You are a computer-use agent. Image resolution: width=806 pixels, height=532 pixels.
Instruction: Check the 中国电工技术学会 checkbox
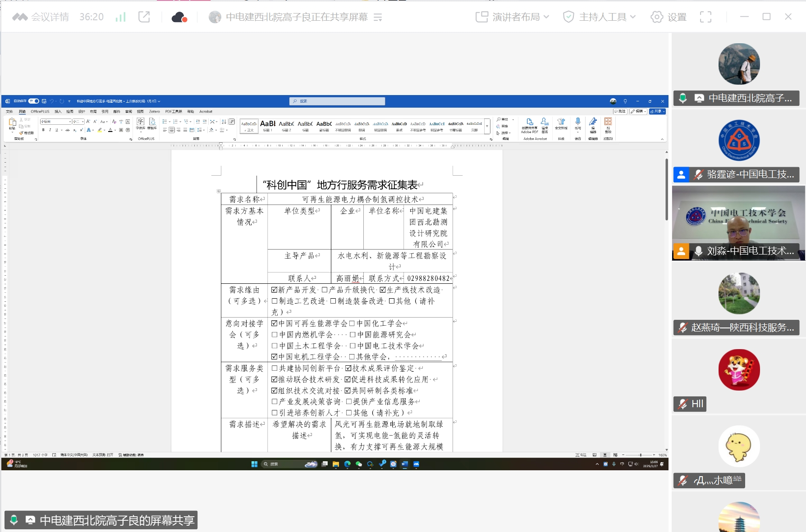(353, 346)
